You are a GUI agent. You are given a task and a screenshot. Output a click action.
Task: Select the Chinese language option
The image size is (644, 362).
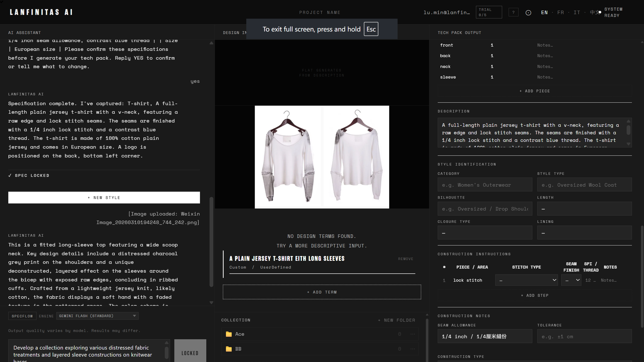(594, 12)
